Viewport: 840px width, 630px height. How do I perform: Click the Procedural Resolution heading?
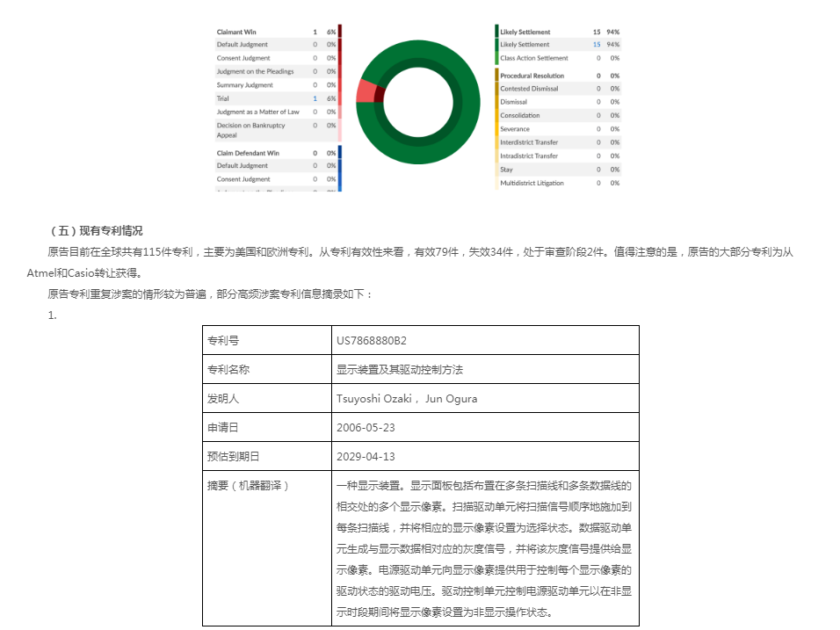click(532, 76)
